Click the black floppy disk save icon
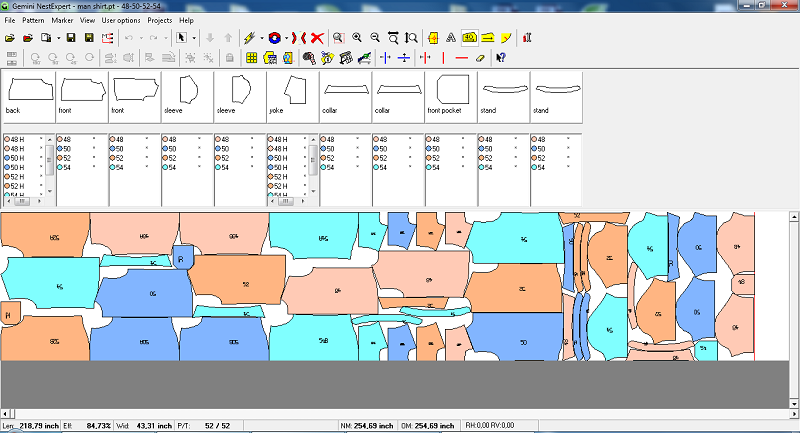 (x=71, y=38)
